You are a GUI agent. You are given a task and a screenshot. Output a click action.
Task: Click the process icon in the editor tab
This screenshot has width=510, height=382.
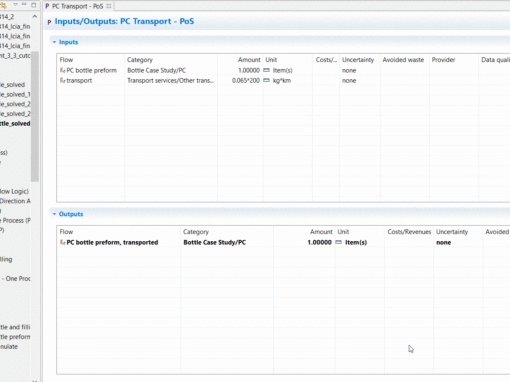click(x=47, y=6)
